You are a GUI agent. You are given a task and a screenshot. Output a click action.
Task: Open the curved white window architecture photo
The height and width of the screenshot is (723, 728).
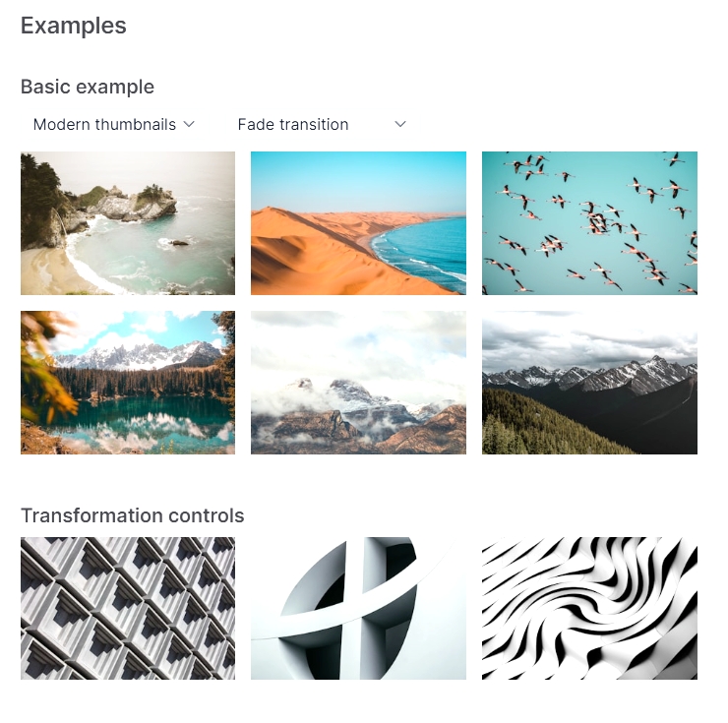[x=358, y=608]
